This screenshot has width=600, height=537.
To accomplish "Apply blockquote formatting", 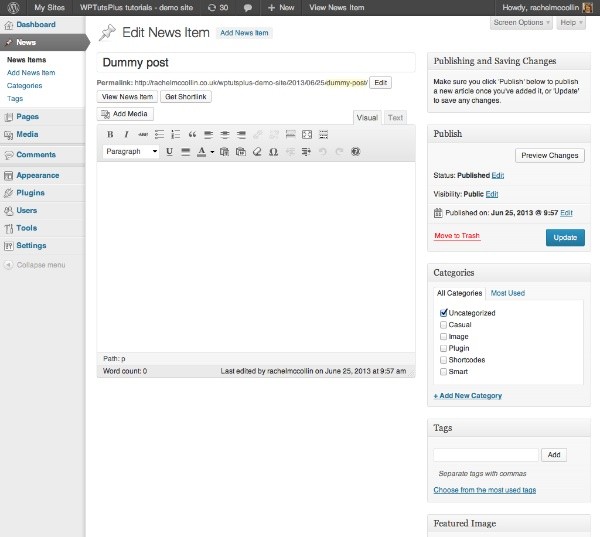I will point(192,134).
